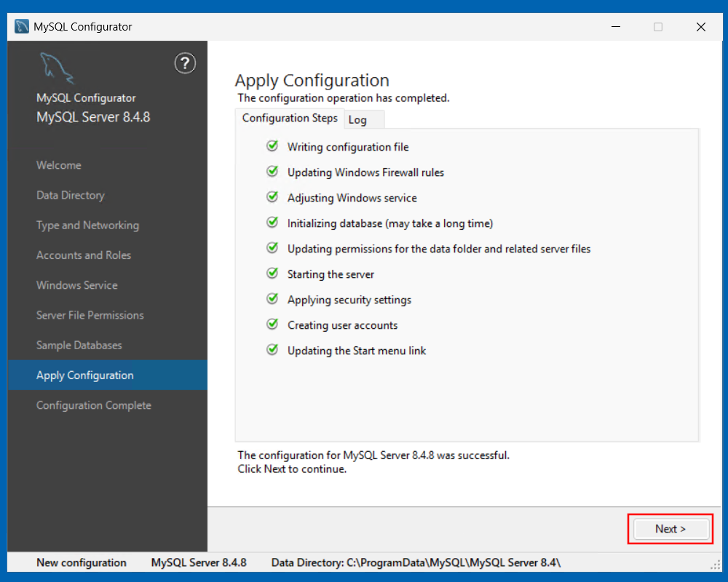The image size is (728, 582).
Task: Open the help question mark icon
Action: [x=185, y=63]
